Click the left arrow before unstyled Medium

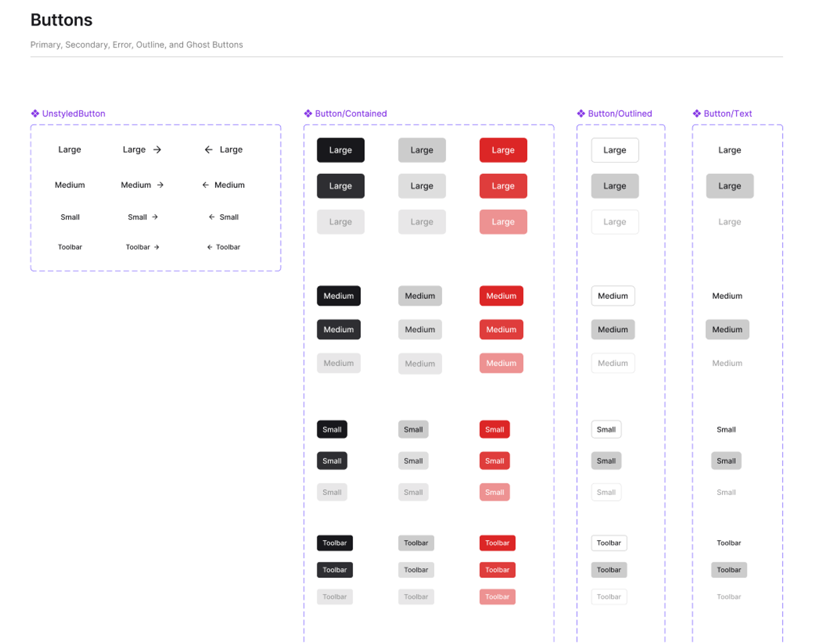(205, 185)
